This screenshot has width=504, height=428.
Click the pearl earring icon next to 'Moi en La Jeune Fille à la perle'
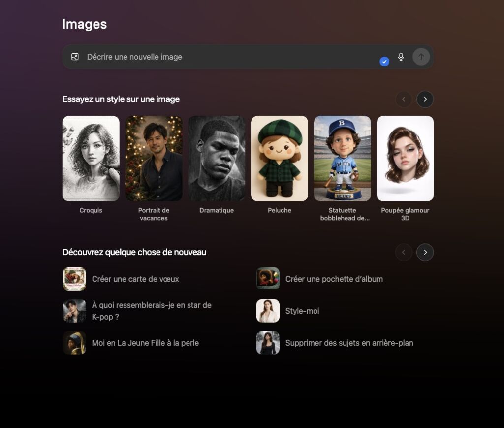(x=74, y=342)
